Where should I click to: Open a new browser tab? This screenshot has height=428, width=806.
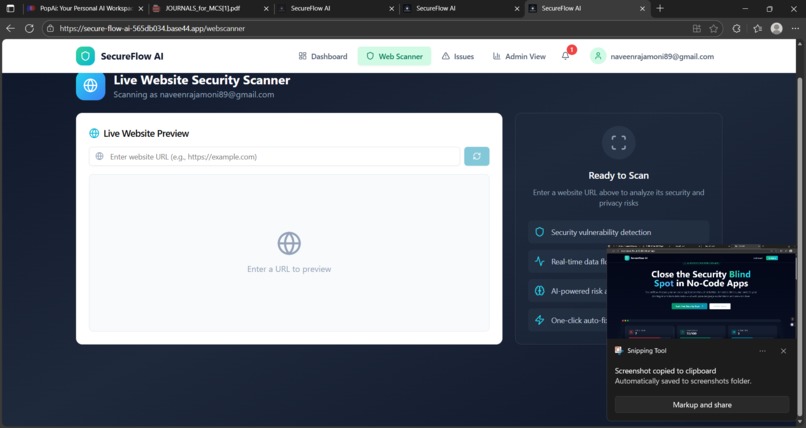(x=660, y=8)
